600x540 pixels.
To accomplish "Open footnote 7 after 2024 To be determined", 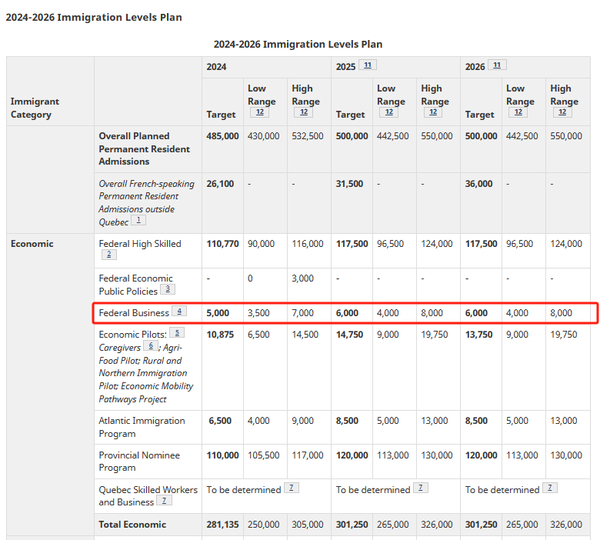I will tap(291, 488).
